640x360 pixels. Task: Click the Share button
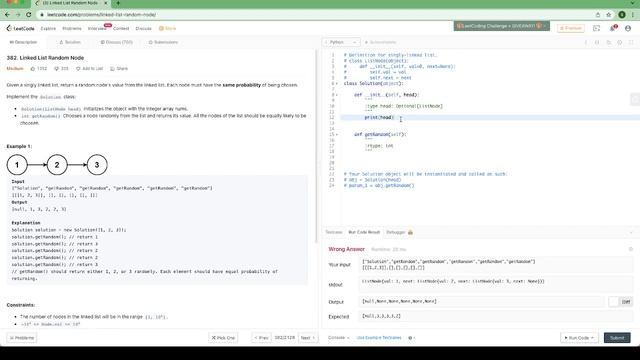[x=119, y=69]
